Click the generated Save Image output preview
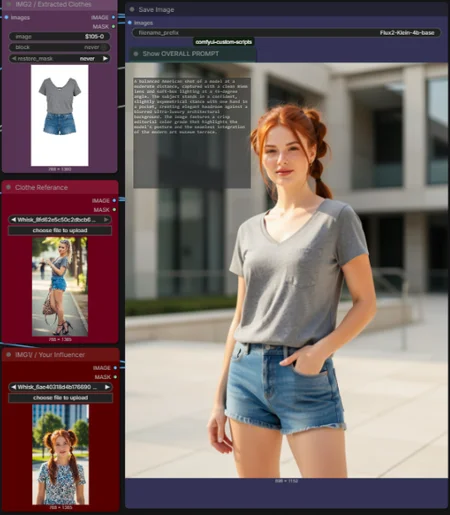Screen dimensions: 450x515 (x=286, y=270)
